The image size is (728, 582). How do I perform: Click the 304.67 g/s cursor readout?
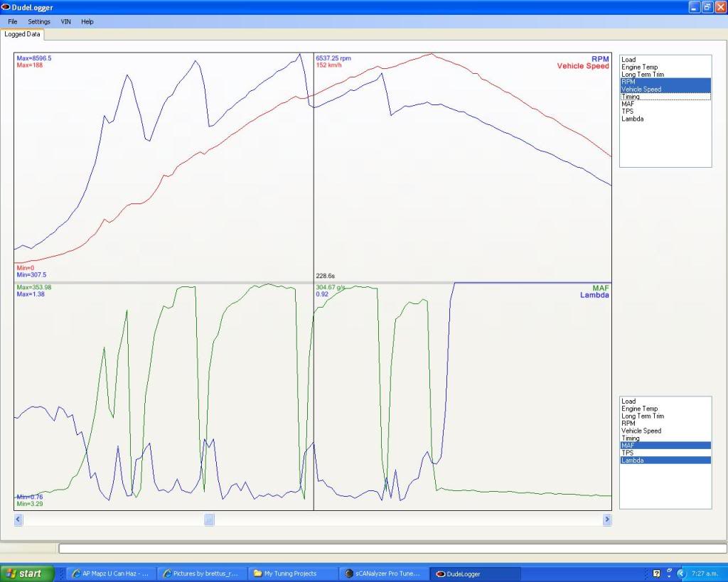click(x=331, y=287)
